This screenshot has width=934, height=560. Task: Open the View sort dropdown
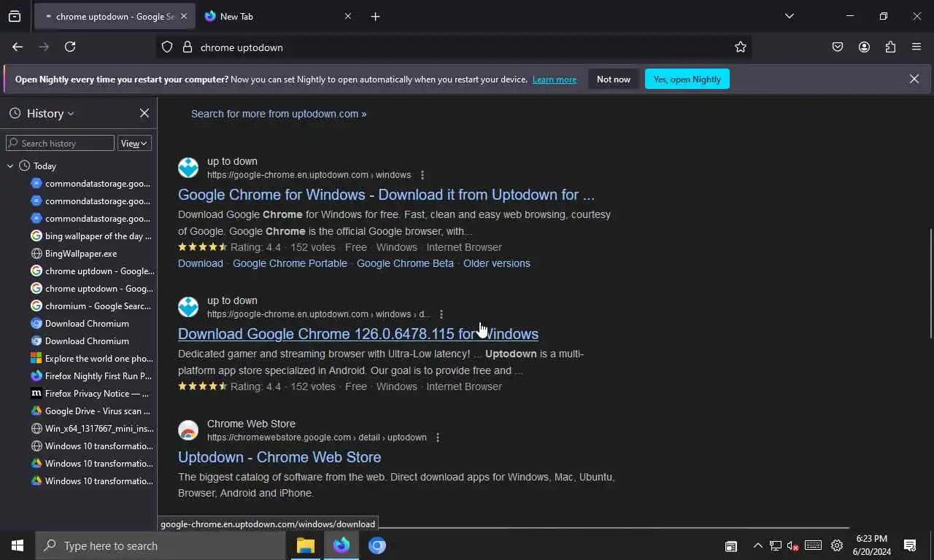click(x=134, y=143)
